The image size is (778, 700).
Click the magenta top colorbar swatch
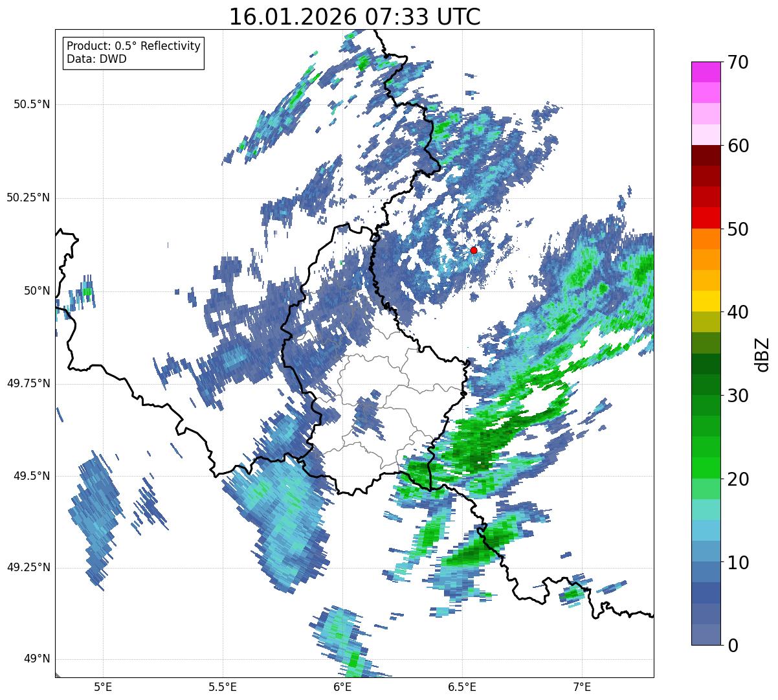click(706, 72)
